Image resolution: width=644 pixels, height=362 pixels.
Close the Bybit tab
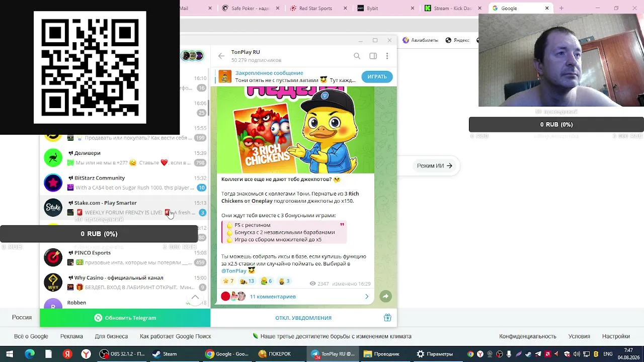[413, 8]
